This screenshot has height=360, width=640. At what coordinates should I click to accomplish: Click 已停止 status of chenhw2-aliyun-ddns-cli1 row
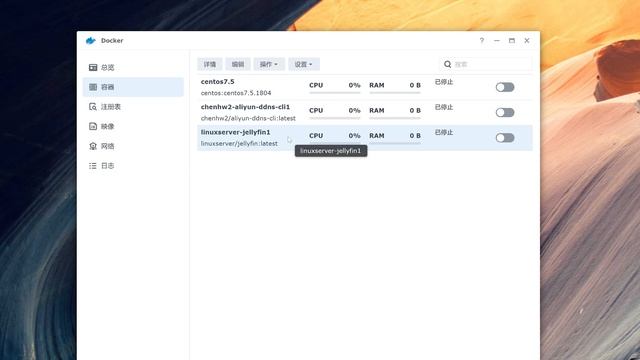point(444,107)
